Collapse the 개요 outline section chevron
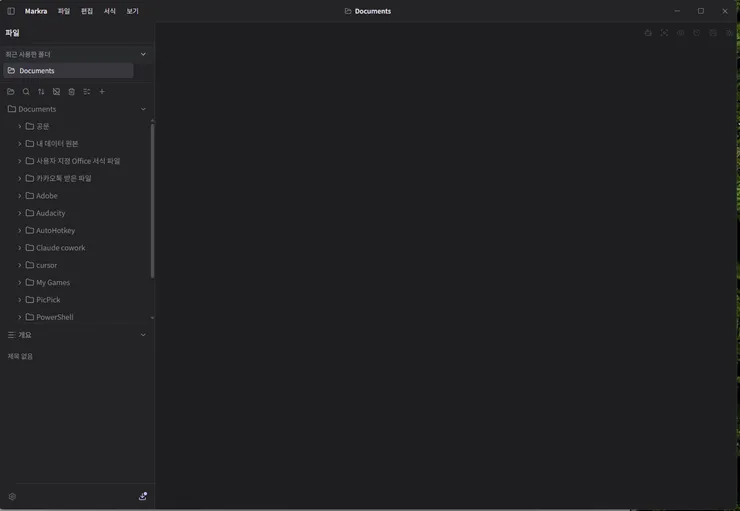 point(143,335)
